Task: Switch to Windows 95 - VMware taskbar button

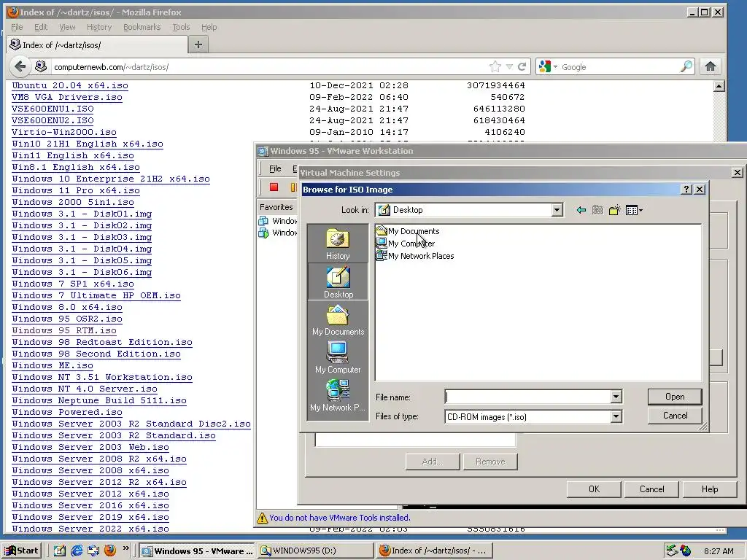Action: [x=198, y=551]
